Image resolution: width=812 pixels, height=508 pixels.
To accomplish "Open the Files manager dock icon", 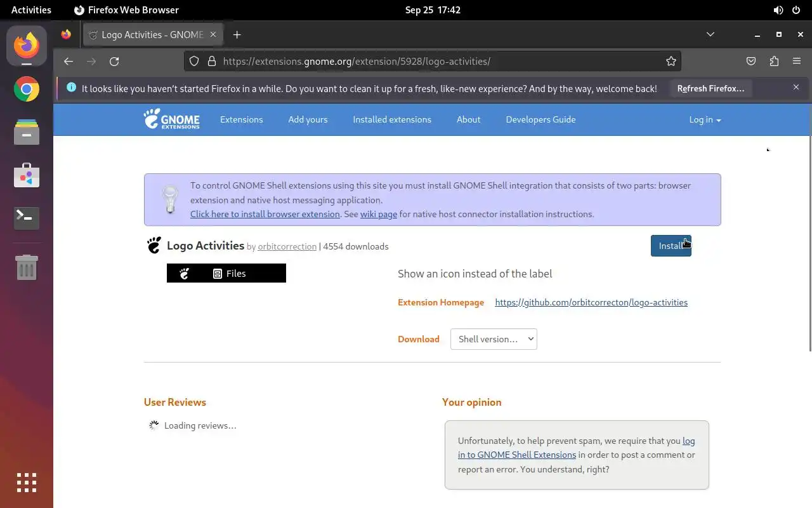I will click(27, 132).
